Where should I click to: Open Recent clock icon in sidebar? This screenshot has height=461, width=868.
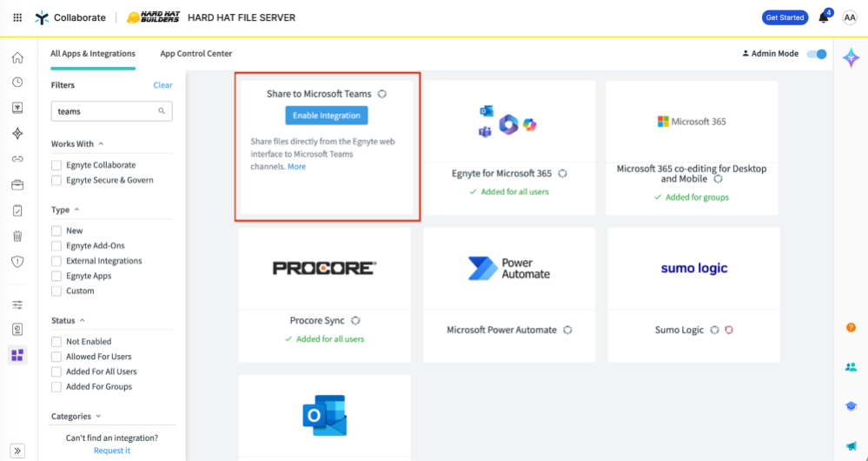coord(17,83)
